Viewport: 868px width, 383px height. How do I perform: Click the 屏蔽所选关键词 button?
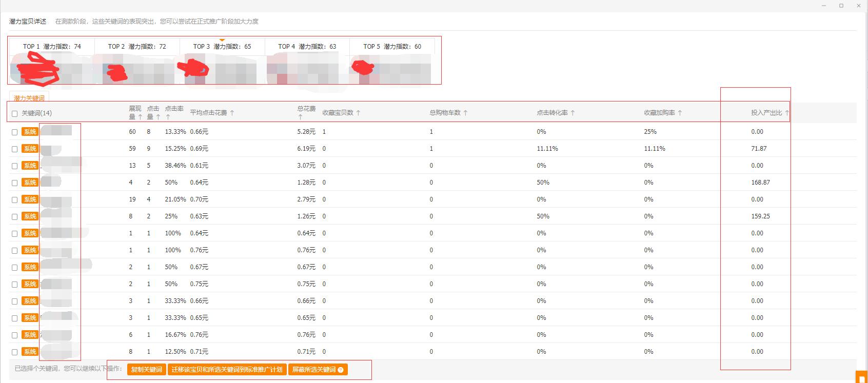click(318, 370)
